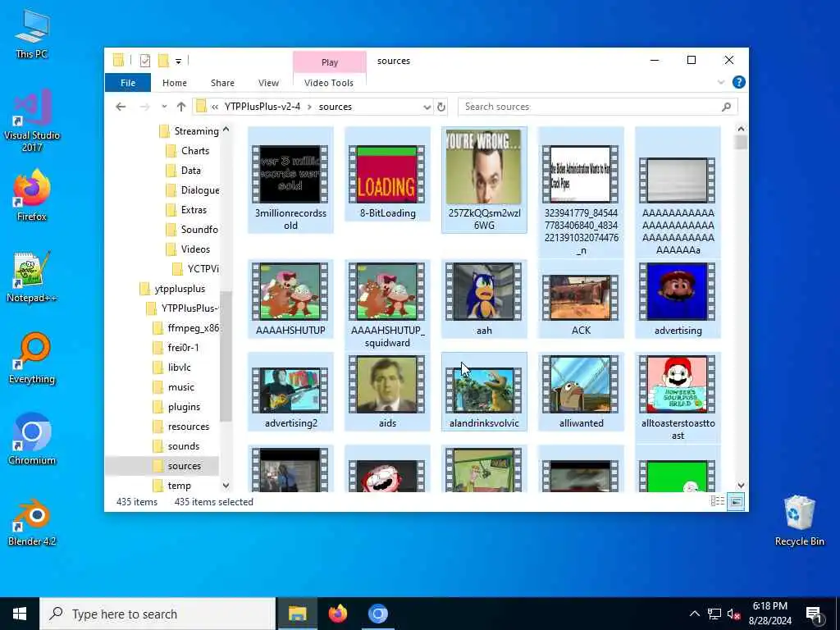Click the sources breadcrumb segment
This screenshot has width=840, height=630.
[x=336, y=107]
